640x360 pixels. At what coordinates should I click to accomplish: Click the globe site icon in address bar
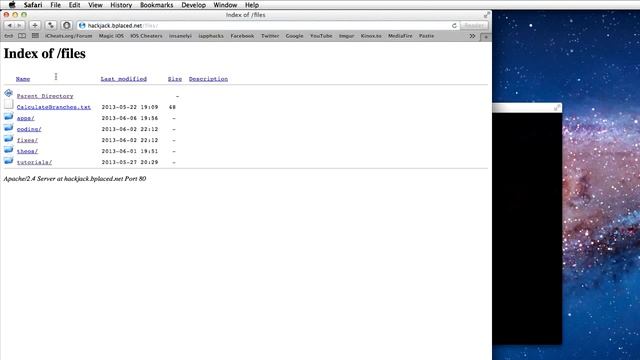pyautogui.click(x=82, y=25)
